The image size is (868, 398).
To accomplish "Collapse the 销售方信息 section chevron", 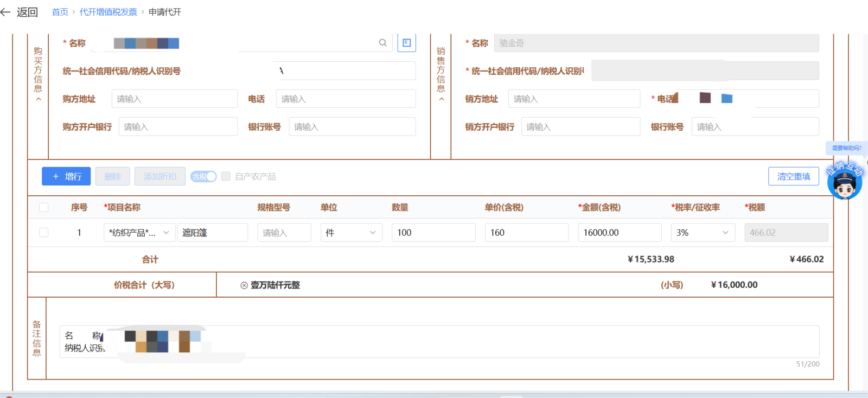I will coord(442,99).
